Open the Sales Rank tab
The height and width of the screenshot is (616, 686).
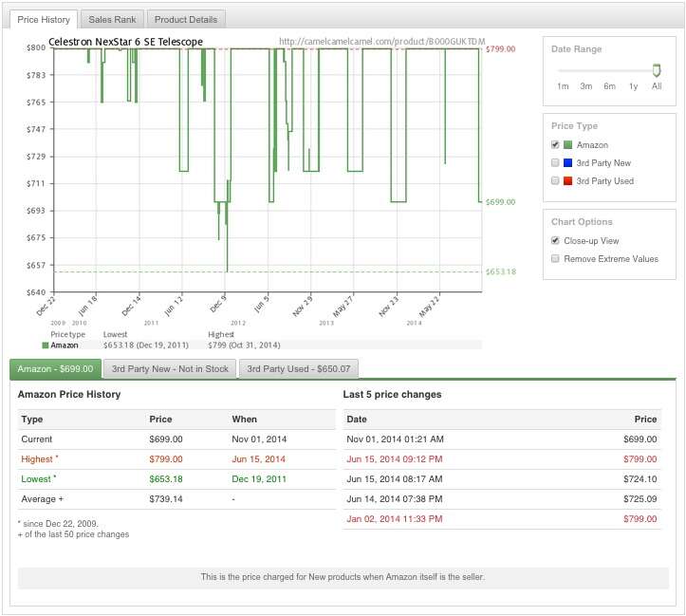pyautogui.click(x=112, y=20)
